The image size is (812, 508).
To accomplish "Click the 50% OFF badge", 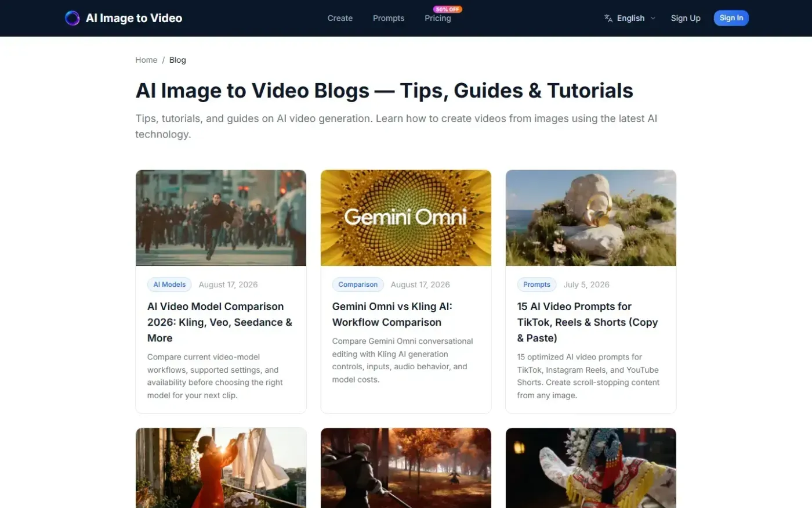I will click(448, 9).
